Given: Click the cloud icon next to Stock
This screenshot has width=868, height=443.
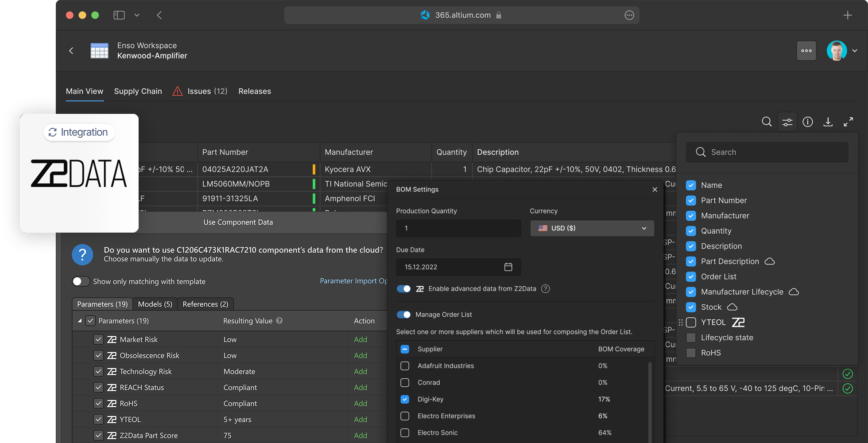Looking at the screenshot, I should pos(732,307).
